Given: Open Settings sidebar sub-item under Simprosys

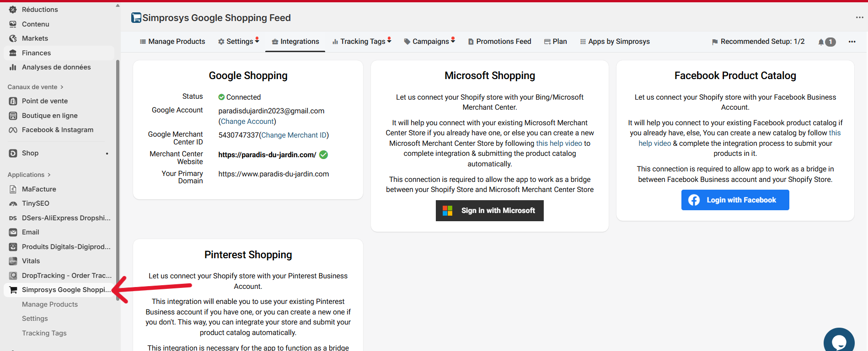Looking at the screenshot, I should (x=35, y=319).
